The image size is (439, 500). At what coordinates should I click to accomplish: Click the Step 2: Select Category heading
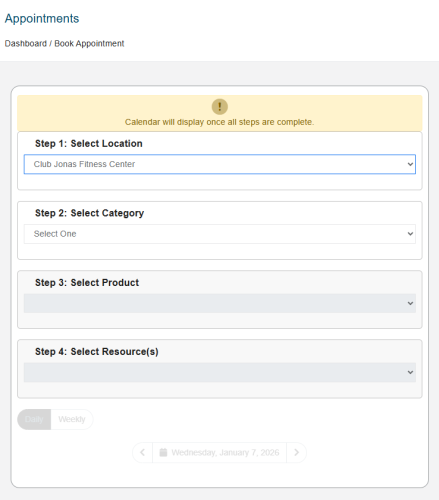89,213
